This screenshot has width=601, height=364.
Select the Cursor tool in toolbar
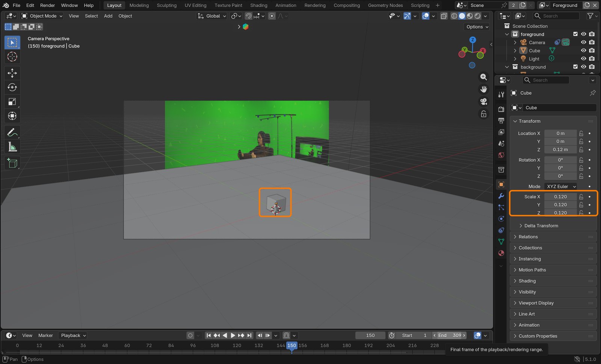[x=12, y=57]
